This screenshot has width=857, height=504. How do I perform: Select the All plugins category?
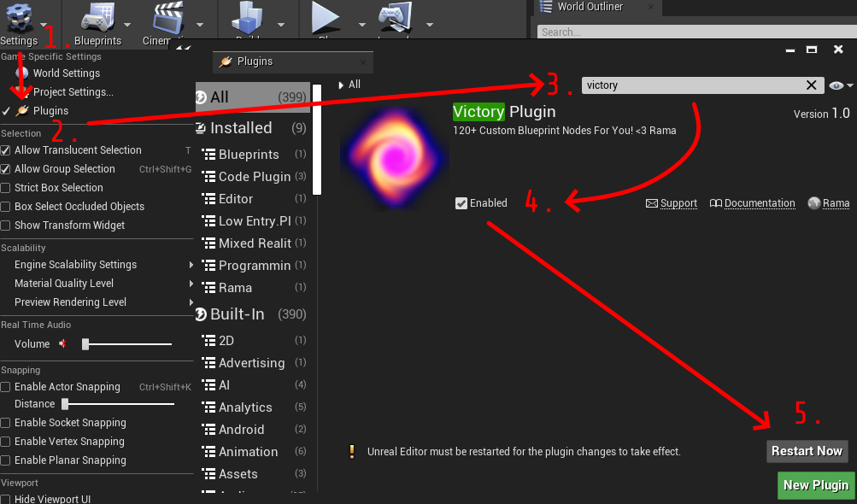[253, 97]
